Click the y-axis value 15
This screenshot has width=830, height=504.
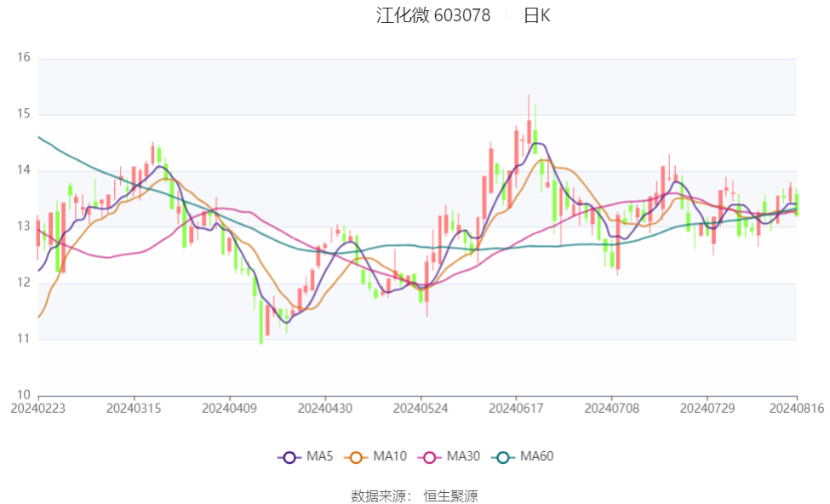pos(24,114)
